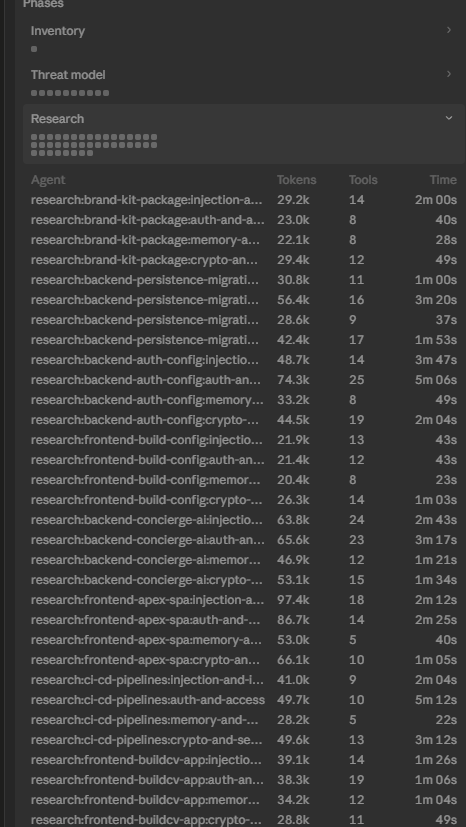This screenshot has height=827, width=466.
Task: Collapse the Research phase chevron
Action: click(x=449, y=118)
